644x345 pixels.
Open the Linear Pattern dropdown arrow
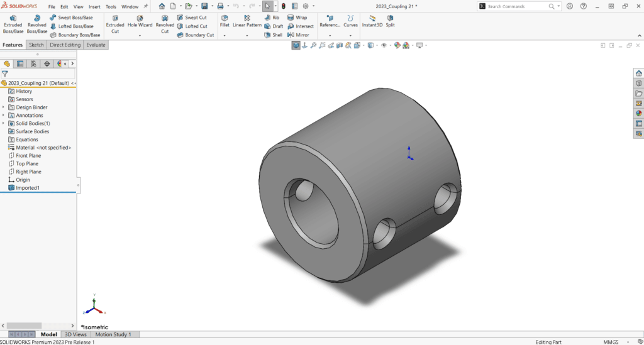(247, 36)
